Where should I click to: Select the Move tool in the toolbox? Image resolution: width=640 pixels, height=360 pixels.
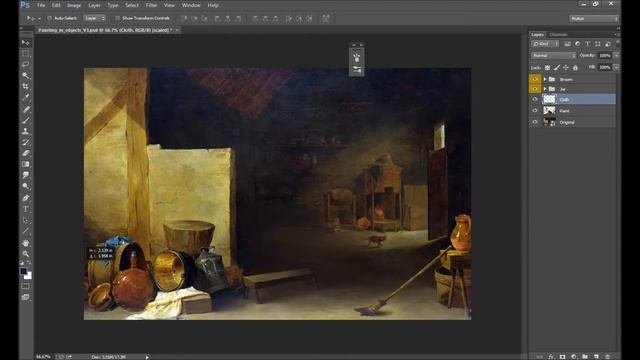pos(26,43)
